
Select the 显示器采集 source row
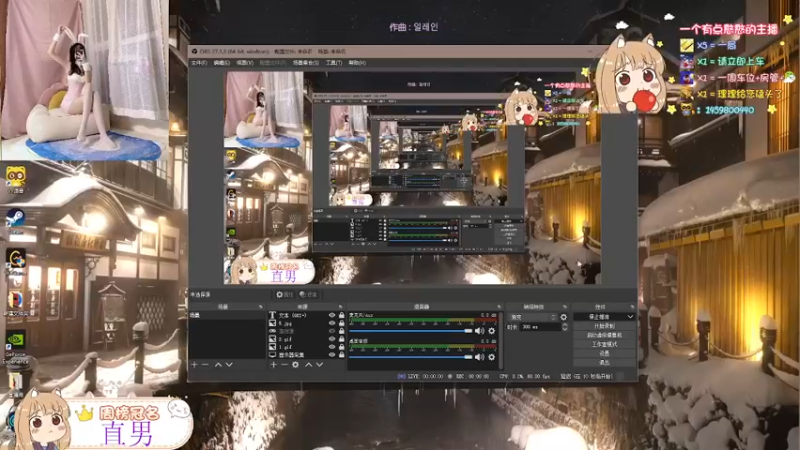307,355
